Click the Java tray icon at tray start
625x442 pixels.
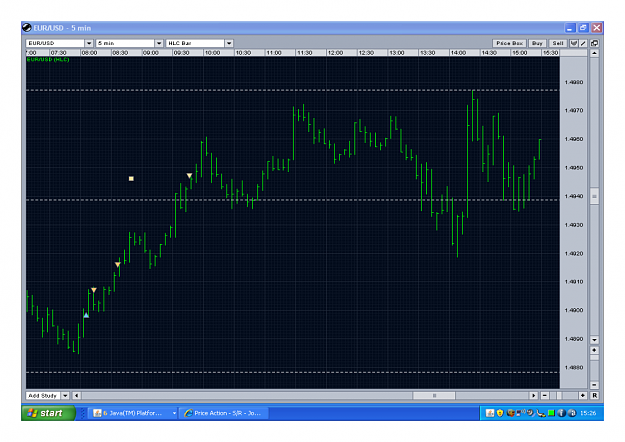(490, 413)
